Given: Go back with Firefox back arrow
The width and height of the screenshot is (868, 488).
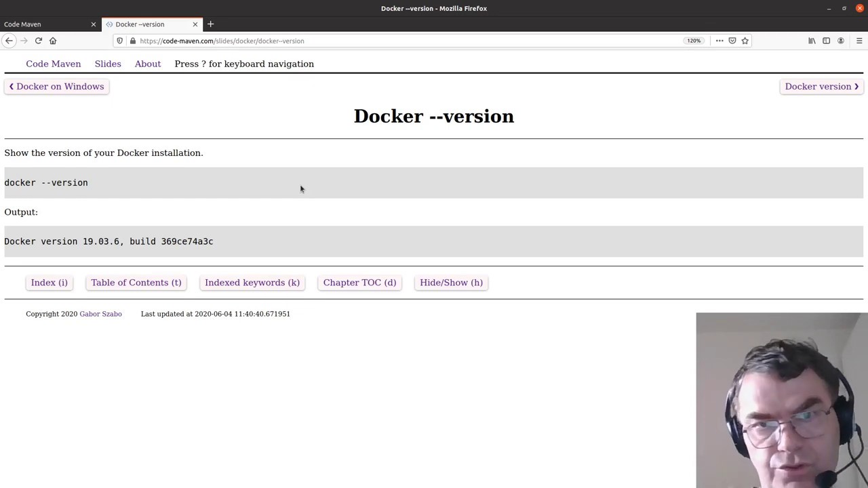Looking at the screenshot, I should pyautogui.click(x=9, y=41).
